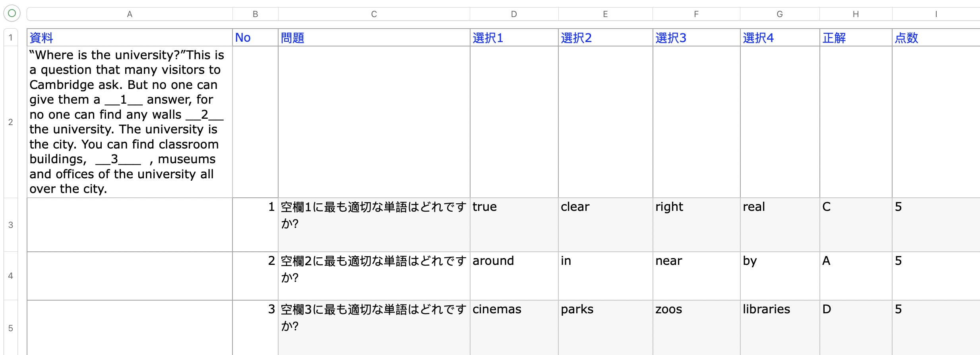Click the cell containing 'clear'
Viewport: 980px width, 355px height.
[605, 224]
